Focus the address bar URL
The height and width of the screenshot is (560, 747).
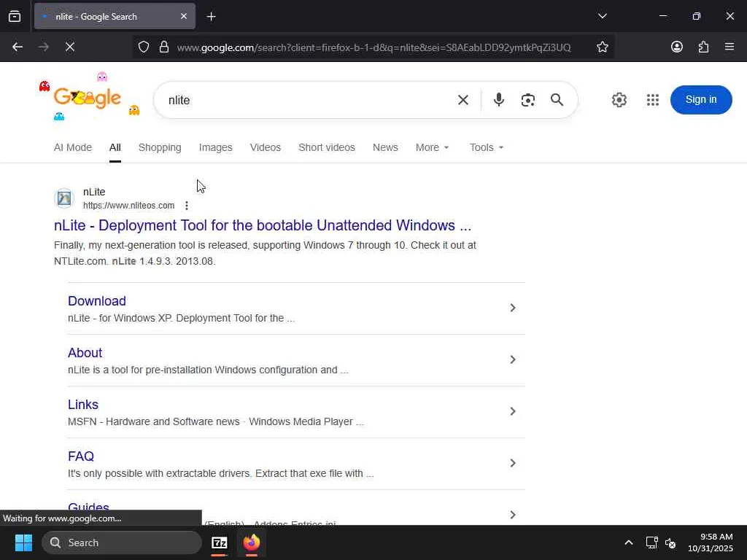coord(373,47)
